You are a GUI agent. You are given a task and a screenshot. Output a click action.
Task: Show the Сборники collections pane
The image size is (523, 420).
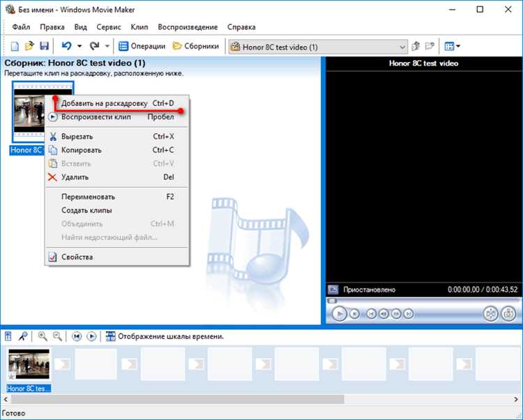pos(195,46)
